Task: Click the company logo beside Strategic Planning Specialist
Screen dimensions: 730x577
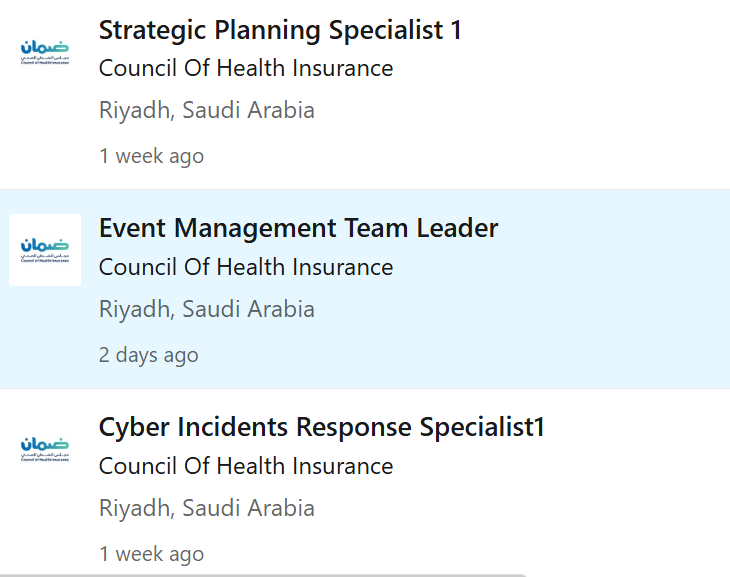Action: click(x=45, y=52)
